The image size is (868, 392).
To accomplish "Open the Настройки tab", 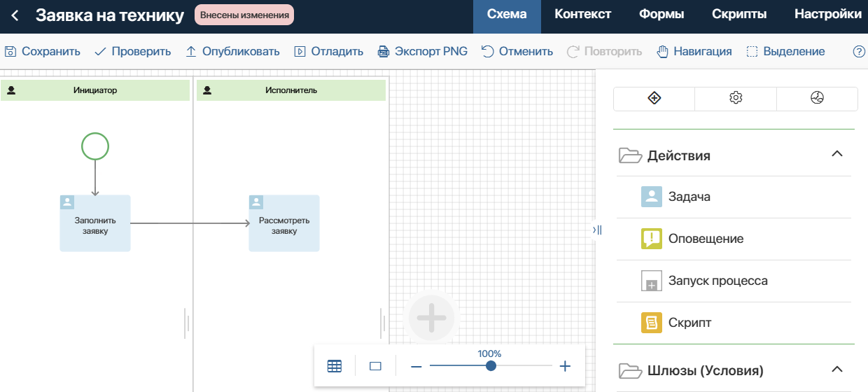I will coord(828,15).
